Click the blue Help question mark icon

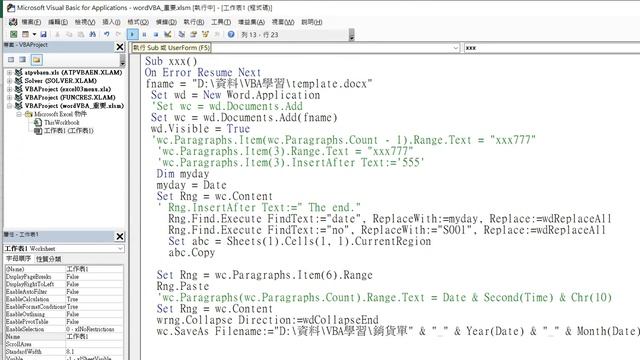(231, 35)
